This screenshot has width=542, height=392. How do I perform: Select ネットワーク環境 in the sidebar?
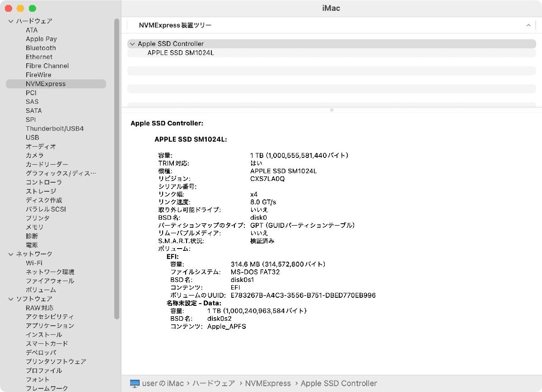pos(50,272)
